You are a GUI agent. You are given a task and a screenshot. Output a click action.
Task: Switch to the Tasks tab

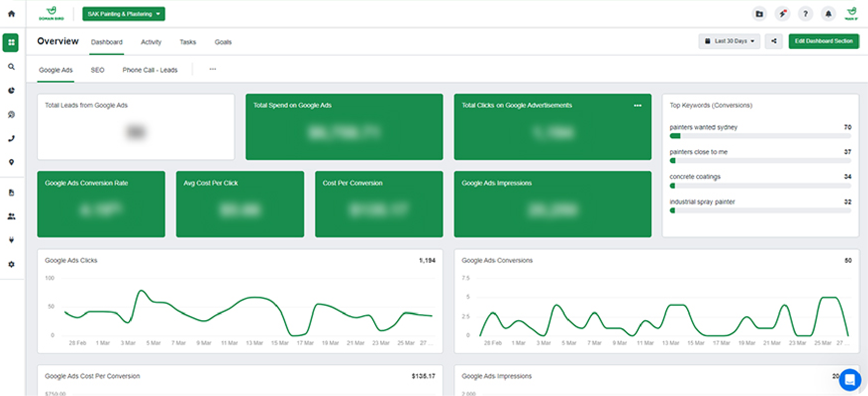click(x=188, y=42)
